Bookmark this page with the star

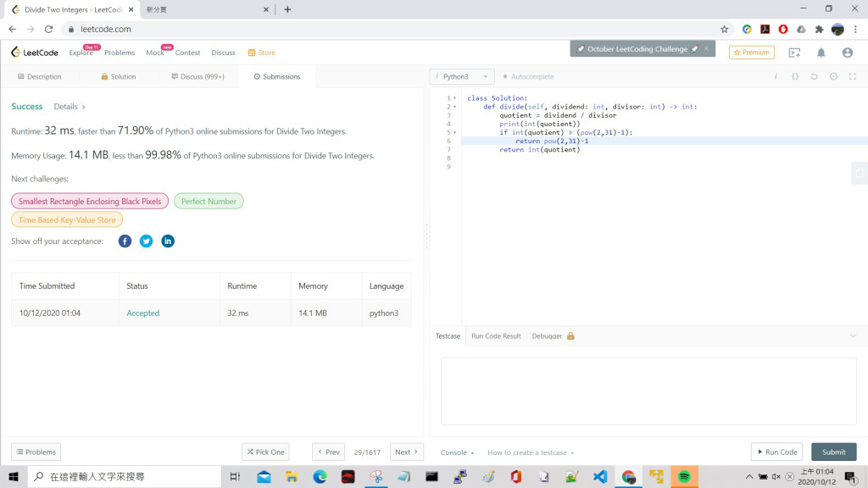pos(724,30)
